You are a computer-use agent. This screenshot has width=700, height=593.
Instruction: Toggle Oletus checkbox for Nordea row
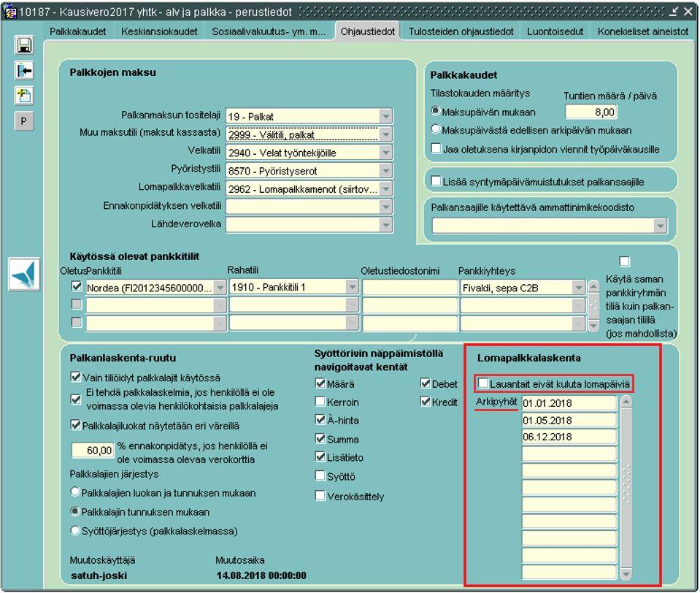click(x=77, y=287)
